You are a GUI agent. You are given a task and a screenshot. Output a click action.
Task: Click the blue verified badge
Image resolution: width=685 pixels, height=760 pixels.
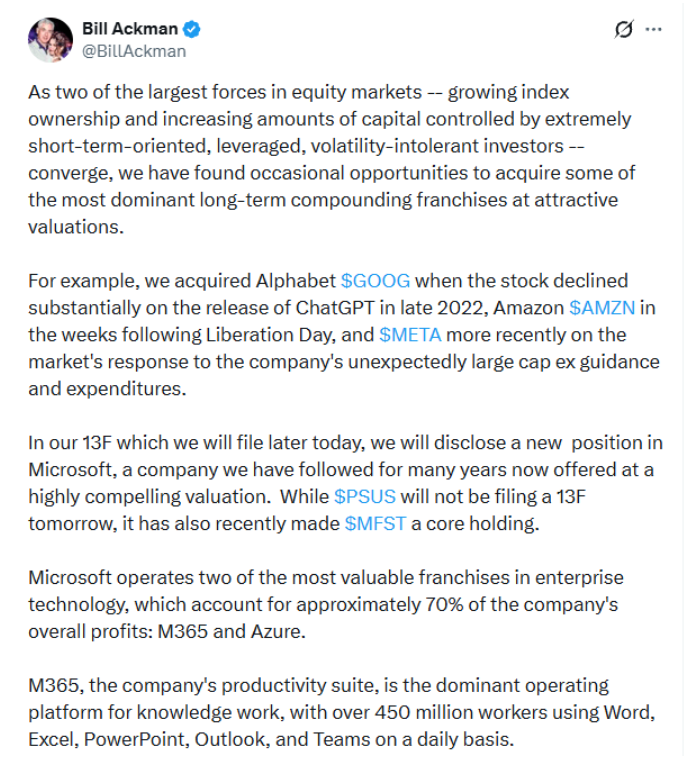[x=192, y=29]
